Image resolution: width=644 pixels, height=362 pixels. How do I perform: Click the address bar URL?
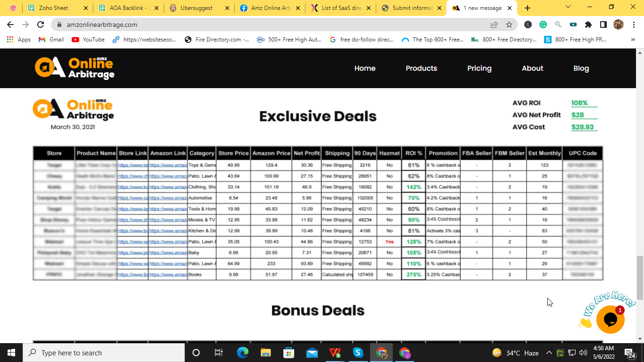[102, 25]
